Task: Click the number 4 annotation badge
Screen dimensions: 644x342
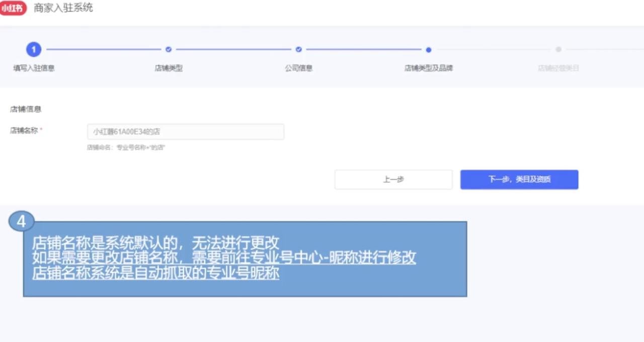Action: (x=21, y=221)
